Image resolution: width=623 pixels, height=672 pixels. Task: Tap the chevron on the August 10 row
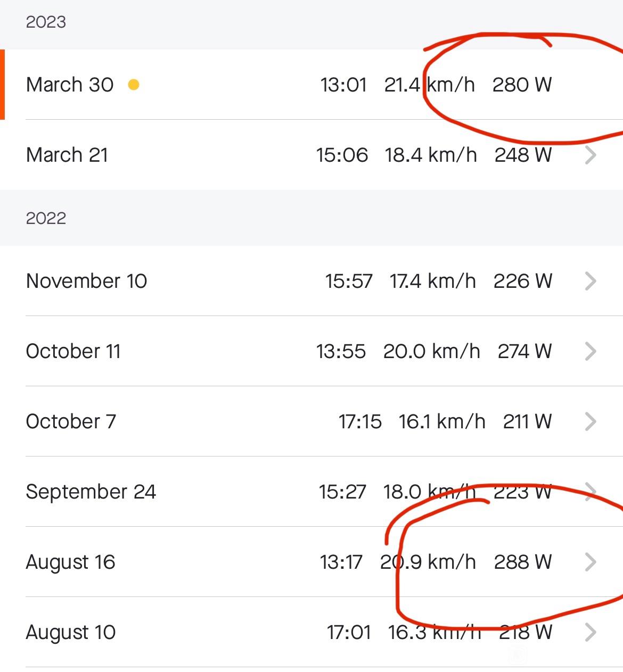pyautogui.click(x=590, y=632)
